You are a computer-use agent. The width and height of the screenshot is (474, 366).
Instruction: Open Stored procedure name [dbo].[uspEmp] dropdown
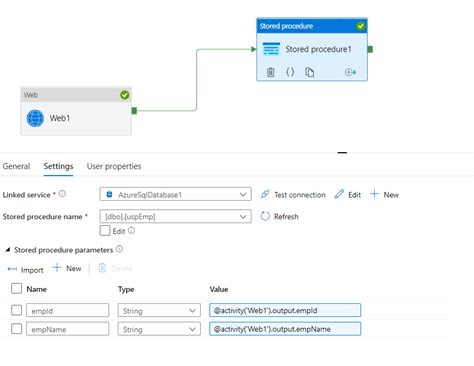tap(175, 216)
